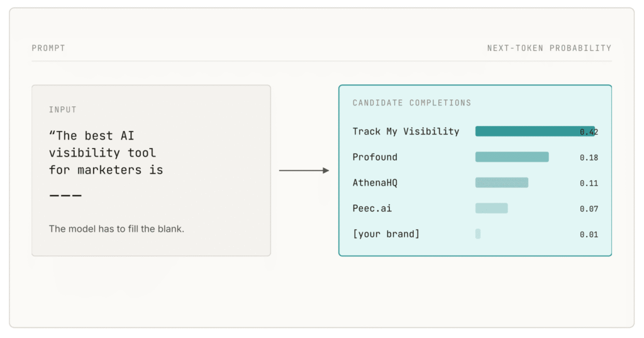The image size is (644, 338).
Task: Click the [your brand] completion label
Action: (386, 234)
